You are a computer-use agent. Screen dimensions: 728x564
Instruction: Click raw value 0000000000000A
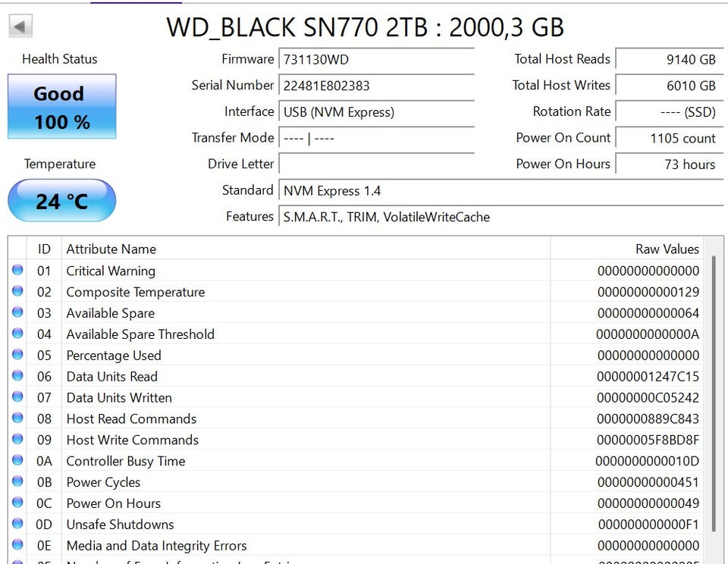[x=648, y=334]
